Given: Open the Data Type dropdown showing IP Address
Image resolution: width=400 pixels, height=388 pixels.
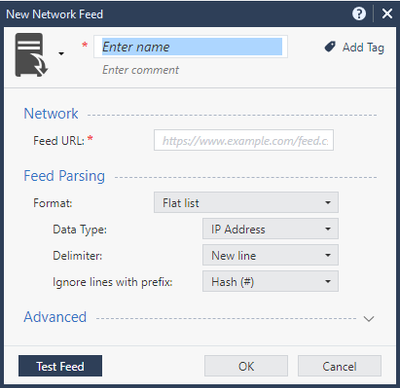Looking at the screenshot, I should (270, 229).
